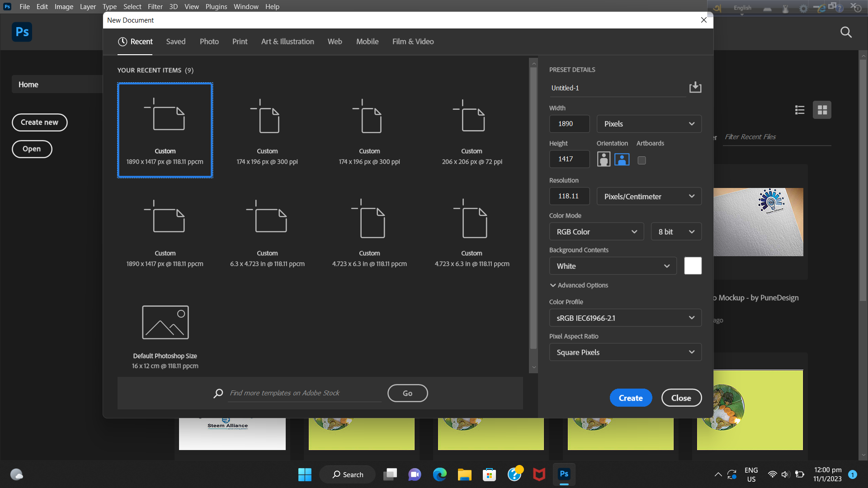This screenshot has height=488, width=868.
Task: Open the width units Pixels dropdown
Action: 649,123
